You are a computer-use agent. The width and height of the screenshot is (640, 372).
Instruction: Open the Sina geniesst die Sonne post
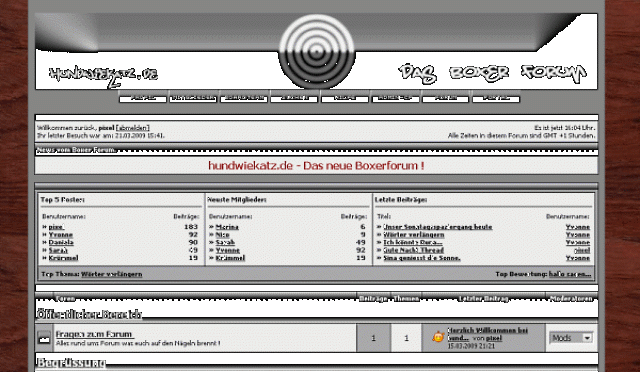(x=422, y=258)
